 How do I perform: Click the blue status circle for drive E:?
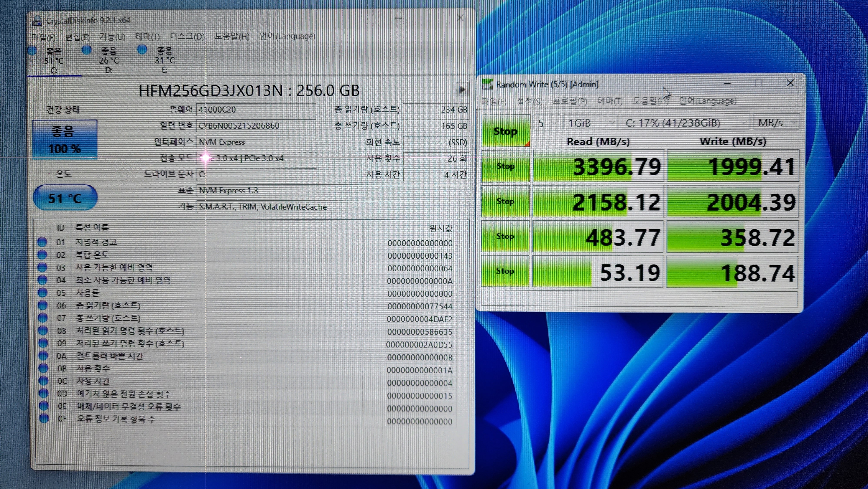click(142, 50)
